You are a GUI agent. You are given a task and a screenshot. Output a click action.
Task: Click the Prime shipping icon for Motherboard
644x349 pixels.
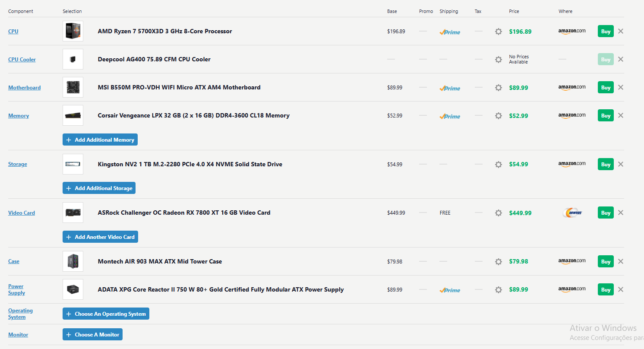coord(450,88)
